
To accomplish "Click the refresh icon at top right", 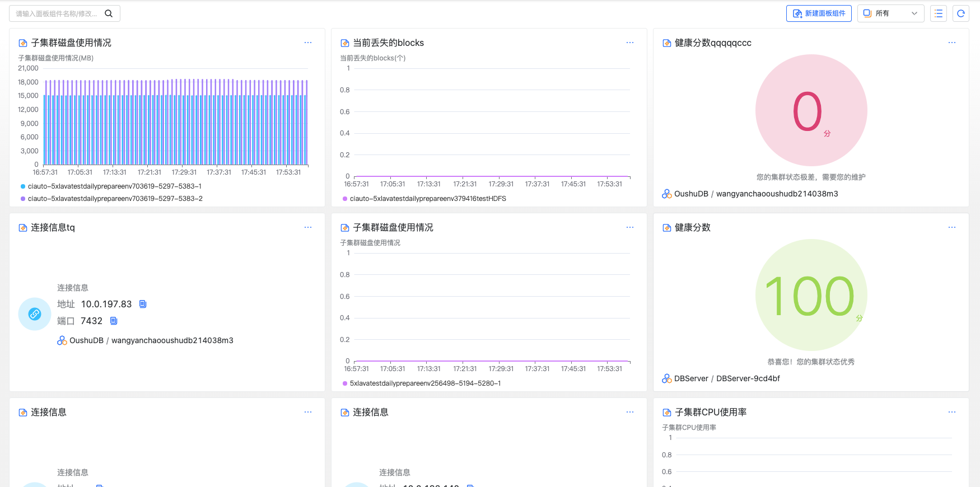I will tap(961, 13).
